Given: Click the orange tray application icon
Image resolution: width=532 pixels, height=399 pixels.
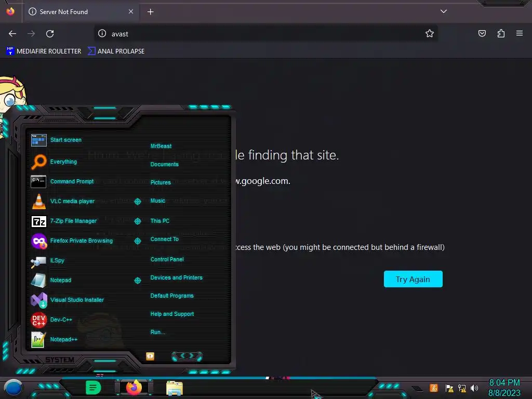Looking at the screenshot, I should (x=434, y=388).
